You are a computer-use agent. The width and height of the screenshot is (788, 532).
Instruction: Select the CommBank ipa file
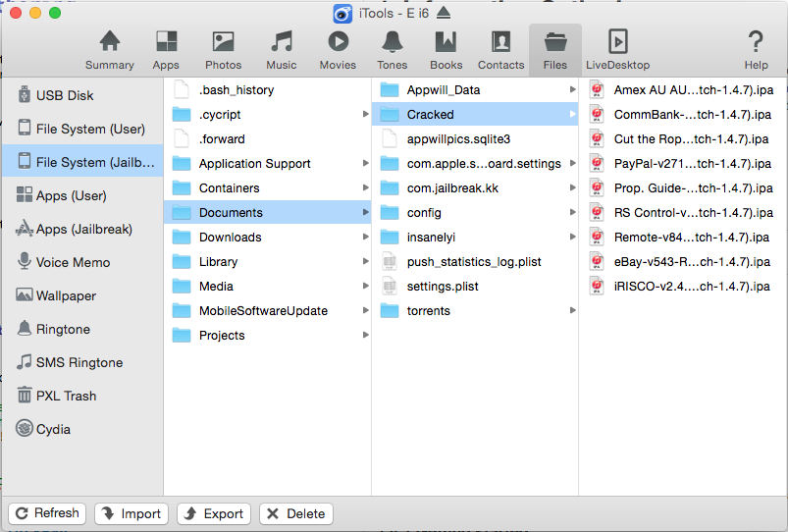click(683, 114)
